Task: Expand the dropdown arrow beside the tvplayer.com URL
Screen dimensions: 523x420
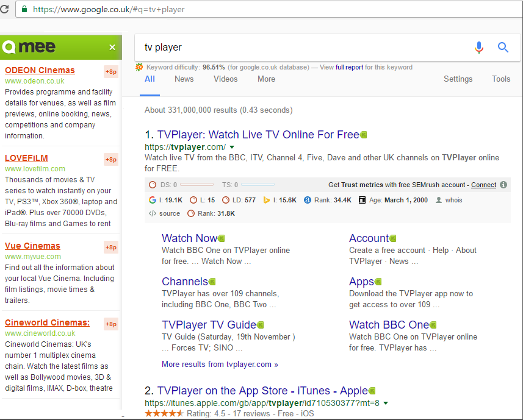Action: pyautogui.click(x=232, y=148)
